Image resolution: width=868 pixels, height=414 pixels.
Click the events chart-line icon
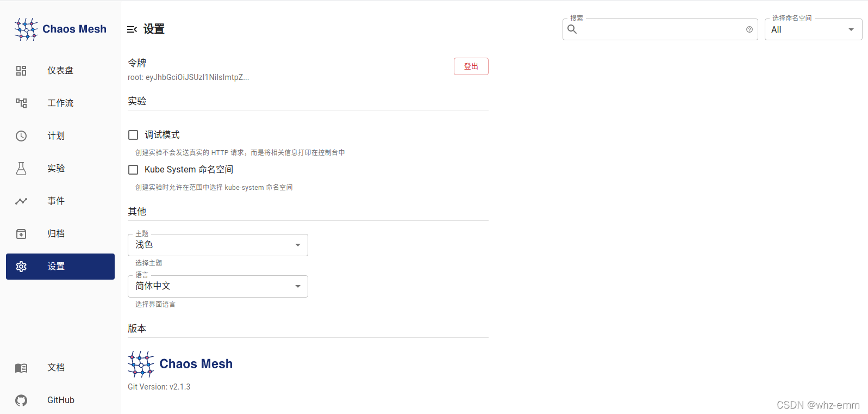[21, 201]
